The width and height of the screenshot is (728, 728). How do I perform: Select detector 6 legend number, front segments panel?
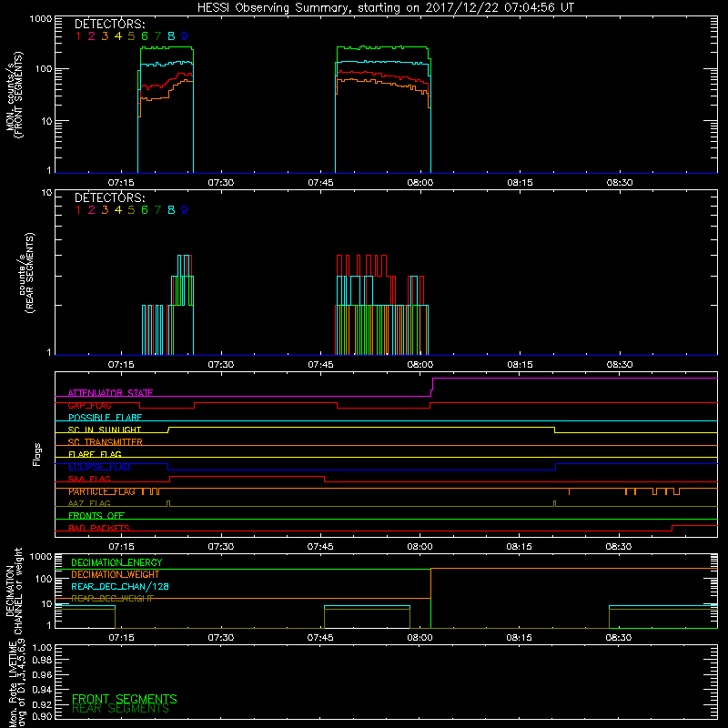(145, 36)
